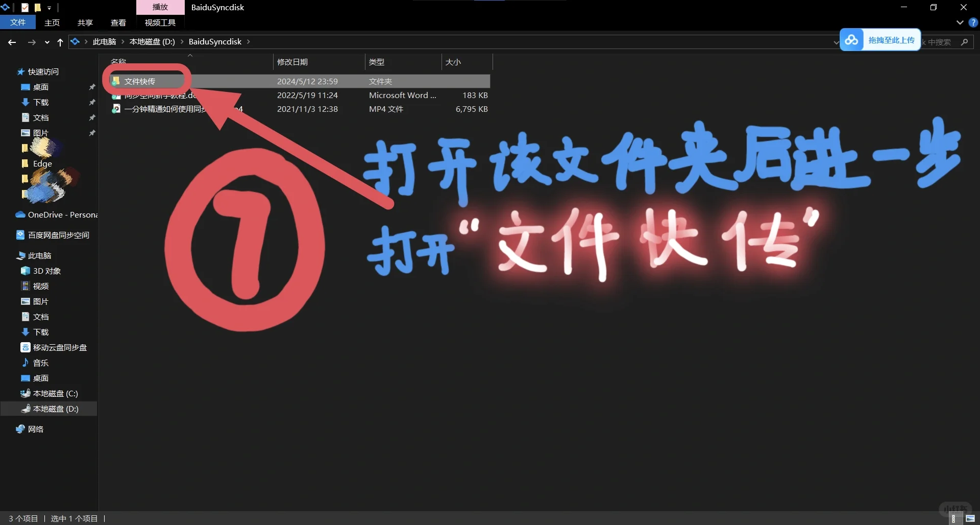Click the New Folder quick access icon
This screenshot has width=980, height=525.
click(x=37, y=7)
